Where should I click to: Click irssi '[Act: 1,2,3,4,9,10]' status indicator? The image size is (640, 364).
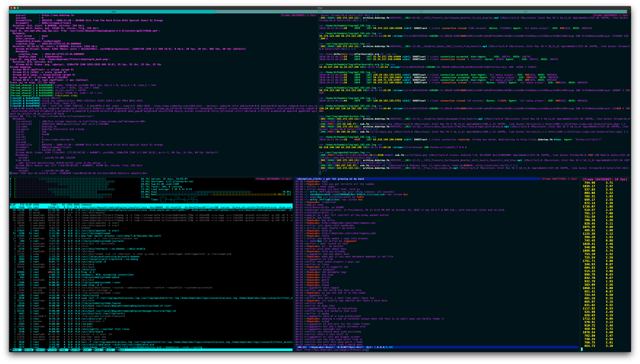[x=379, y=347]
